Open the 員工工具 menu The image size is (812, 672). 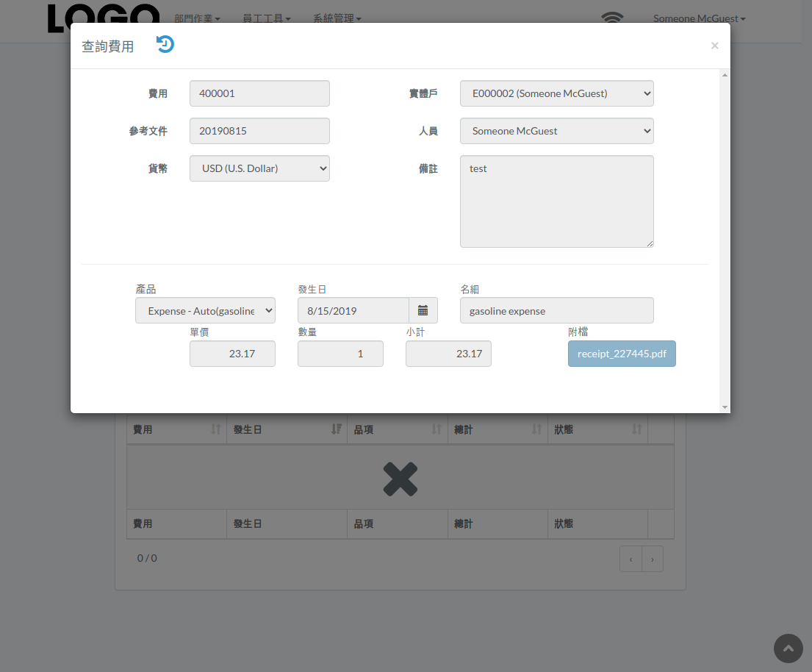[x=267, y=18]
